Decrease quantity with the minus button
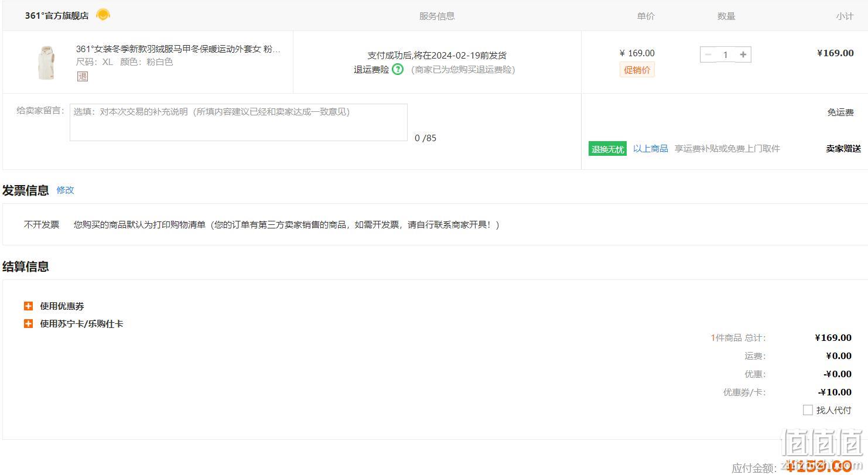The width and height of the screenshot is (868, 475). pyautogui.click(x=708, y=54)
